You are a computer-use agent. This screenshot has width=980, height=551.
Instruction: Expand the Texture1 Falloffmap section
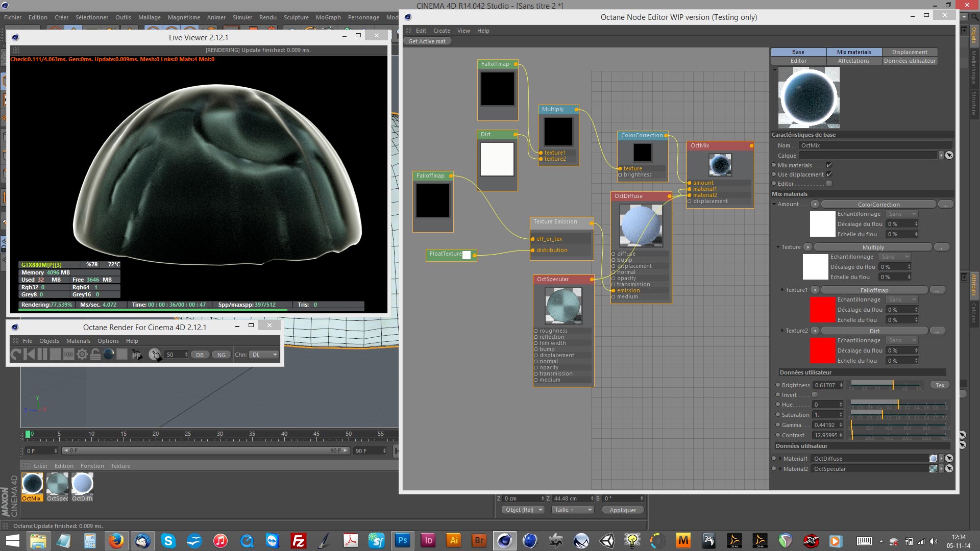pyautogui.click(x=782, y=290)
